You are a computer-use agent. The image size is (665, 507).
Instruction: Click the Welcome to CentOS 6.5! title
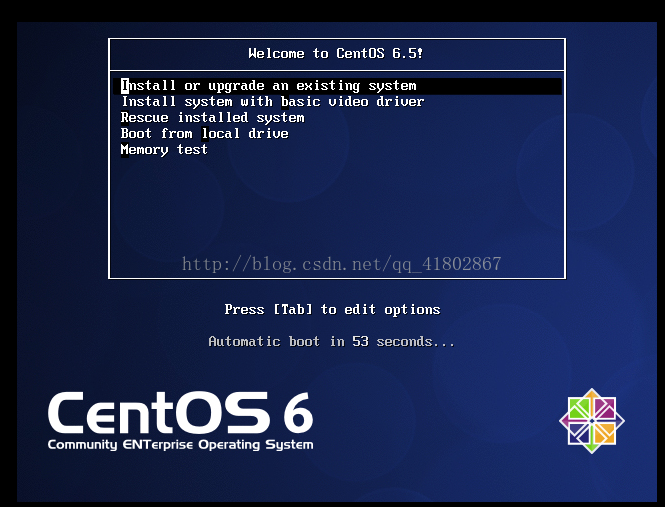(335, 53)
